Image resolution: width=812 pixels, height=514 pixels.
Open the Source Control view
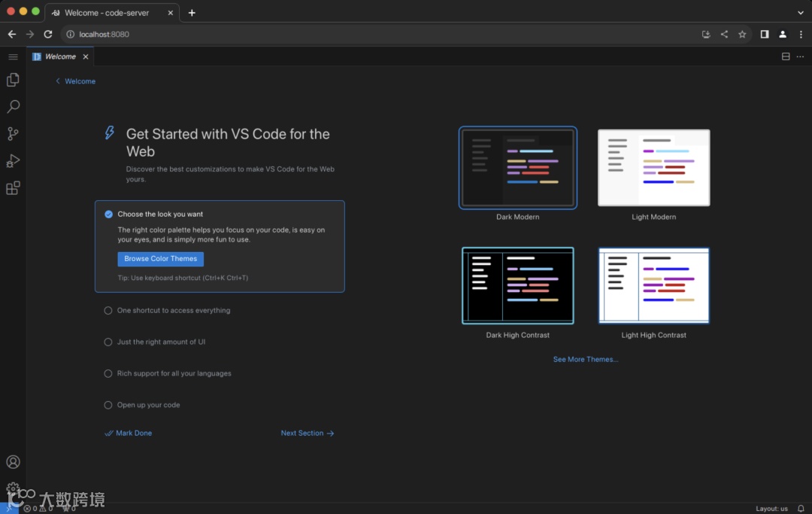13,134
